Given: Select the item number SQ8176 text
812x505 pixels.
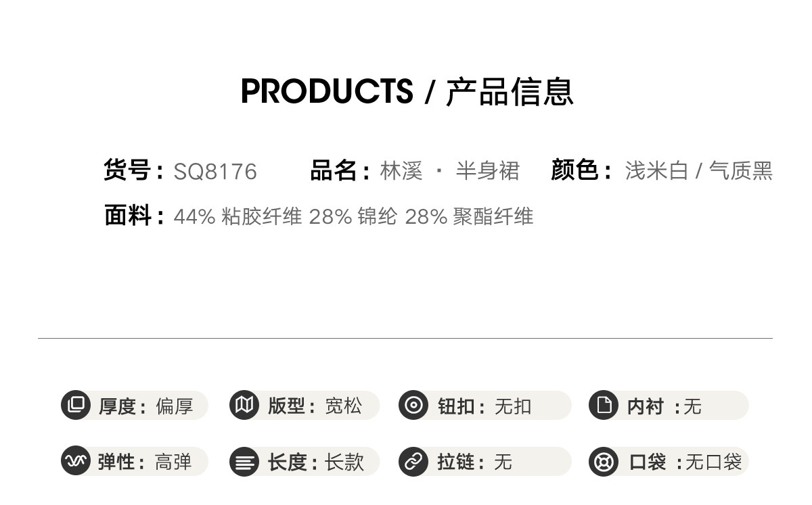Looking at the screenshot, I should click(215, 172).
